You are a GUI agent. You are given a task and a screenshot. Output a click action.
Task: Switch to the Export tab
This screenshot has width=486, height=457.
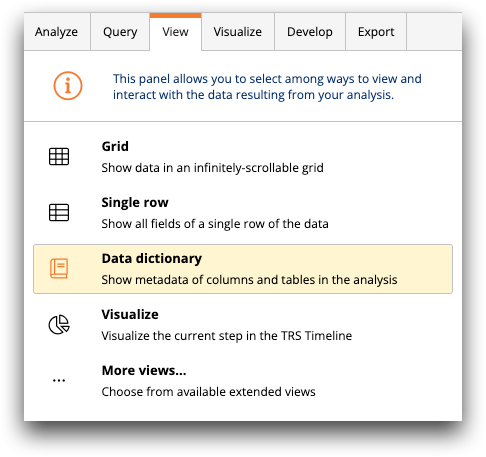click(x=376, y=32)
